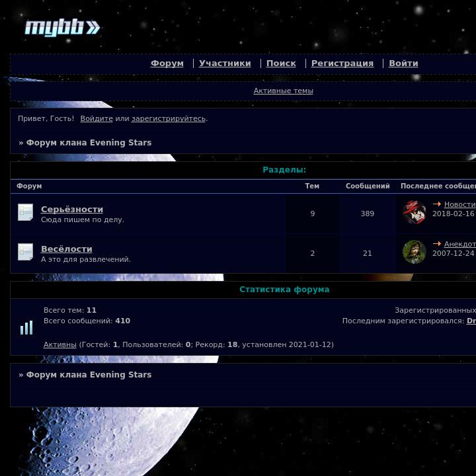476x476 pixels.
Task: Click the Привет, Гость! greeting
Action: 46,118
